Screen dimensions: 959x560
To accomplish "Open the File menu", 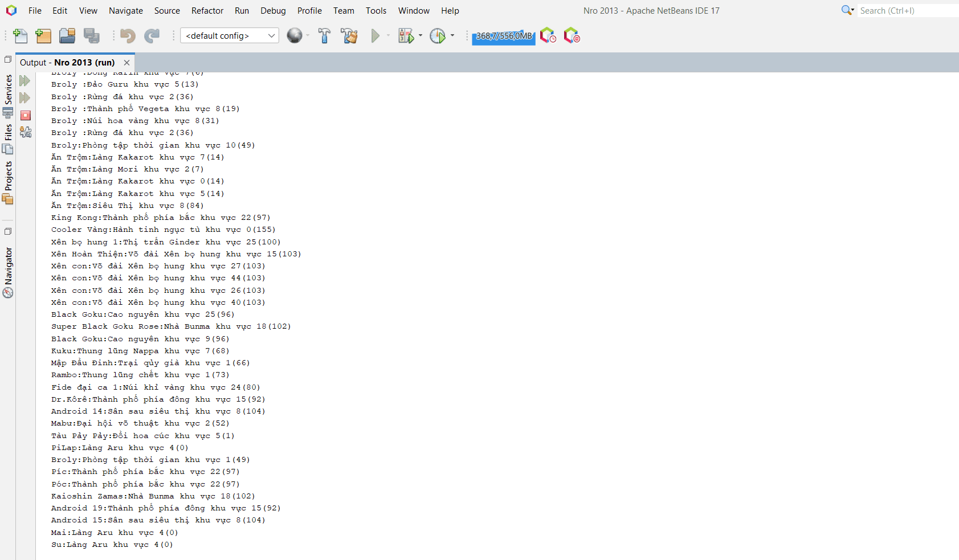I will click(x=35, y=11).
